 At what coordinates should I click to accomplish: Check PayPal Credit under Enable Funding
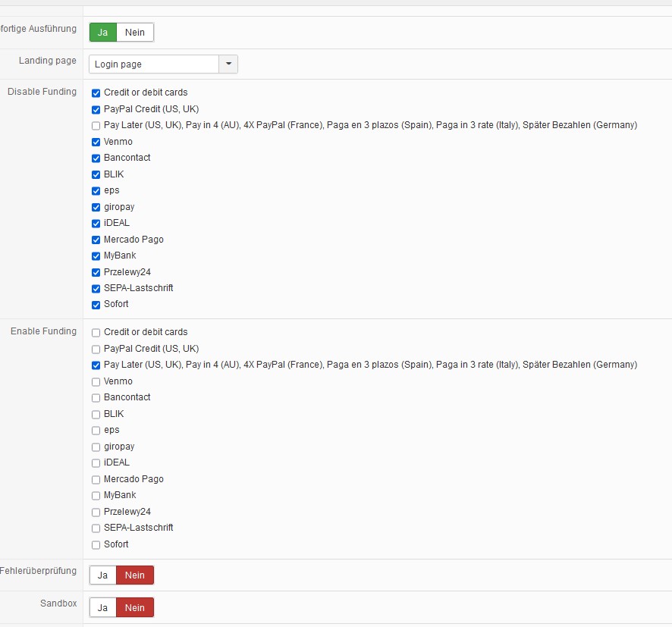(96, 350)
